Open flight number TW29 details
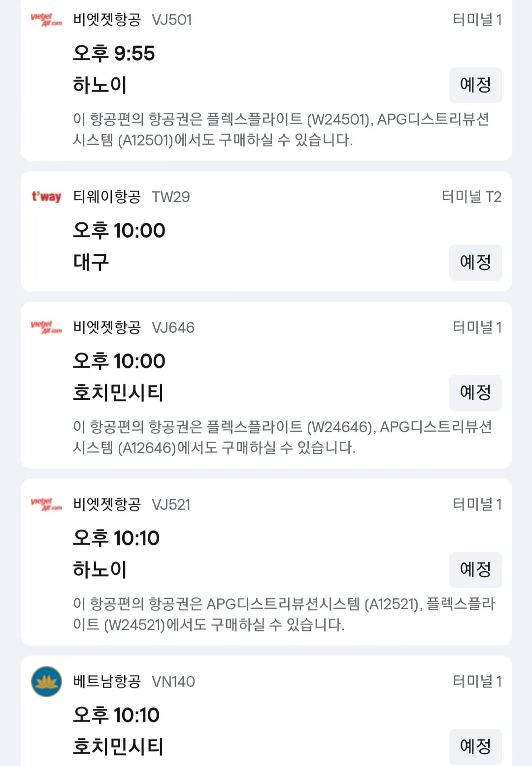Viewport: 532px width, 766px height. coord(170,197)
